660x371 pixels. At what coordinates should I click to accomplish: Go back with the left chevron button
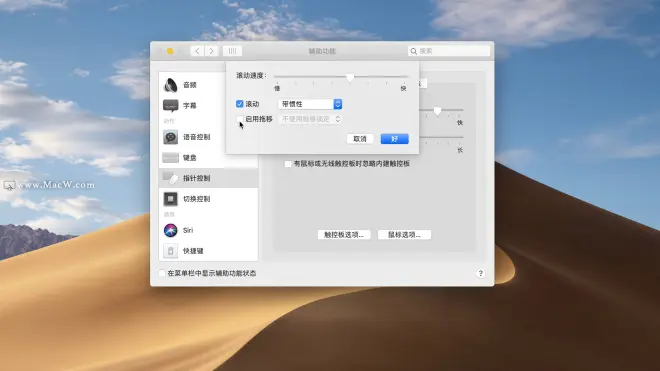pos(197,51)
